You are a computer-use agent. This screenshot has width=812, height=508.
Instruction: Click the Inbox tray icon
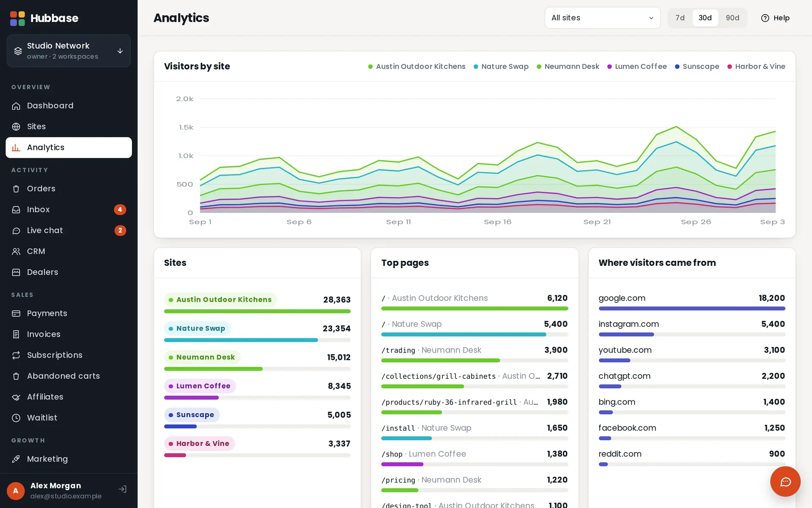[x=16, y=210]
